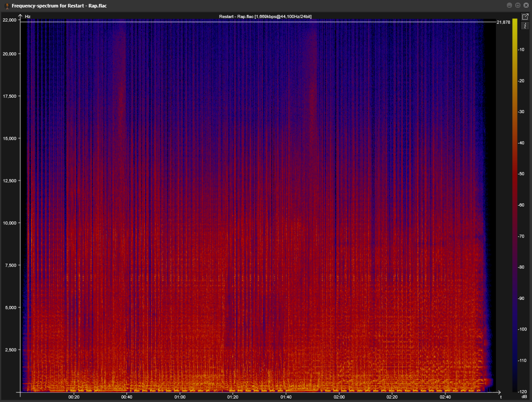Select the file info label with 1,669kbps
Viewport: 532px width, 402px height.
coord(265,17)
